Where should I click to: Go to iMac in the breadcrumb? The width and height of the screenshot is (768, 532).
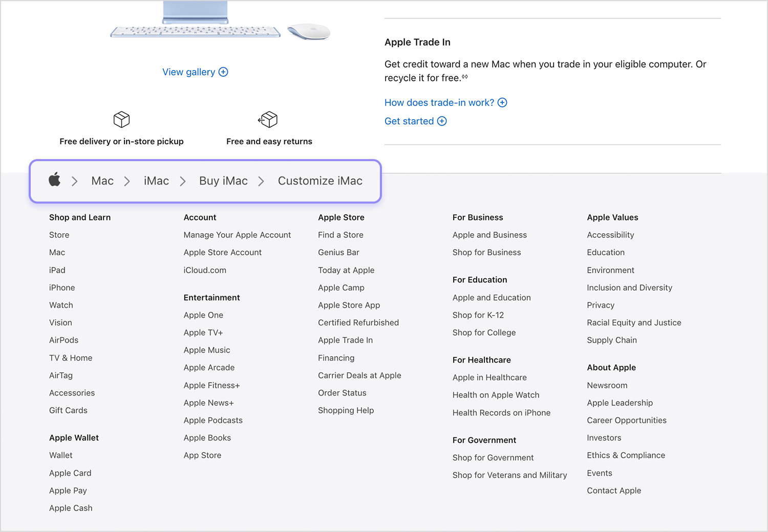(x=156, y=181)
